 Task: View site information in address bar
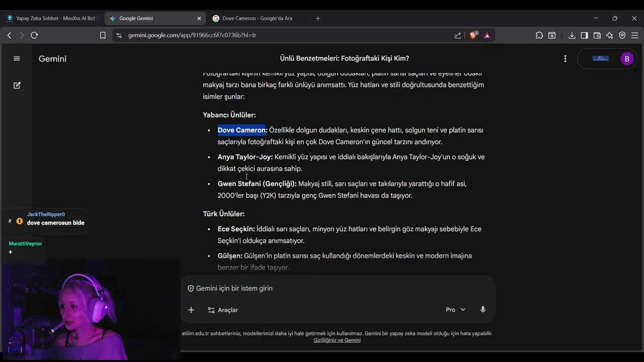(119, 35)
